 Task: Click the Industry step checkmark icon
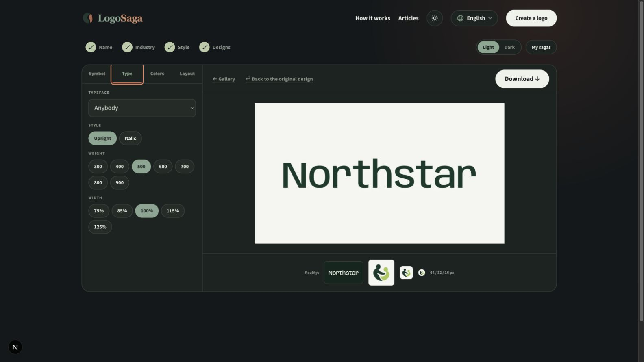click(127, 47)
